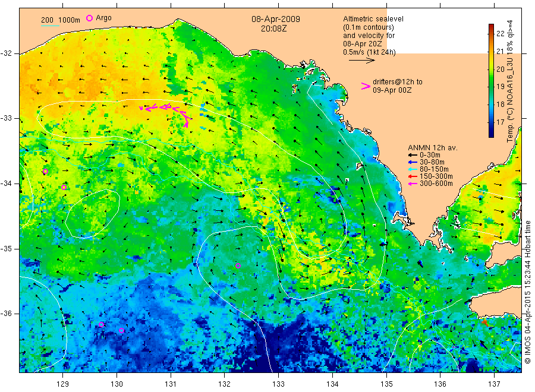Click the Argo float marker near 132.2°E, 35.3°S
This screenshot has height=392, width=535.
coord(238,266)
